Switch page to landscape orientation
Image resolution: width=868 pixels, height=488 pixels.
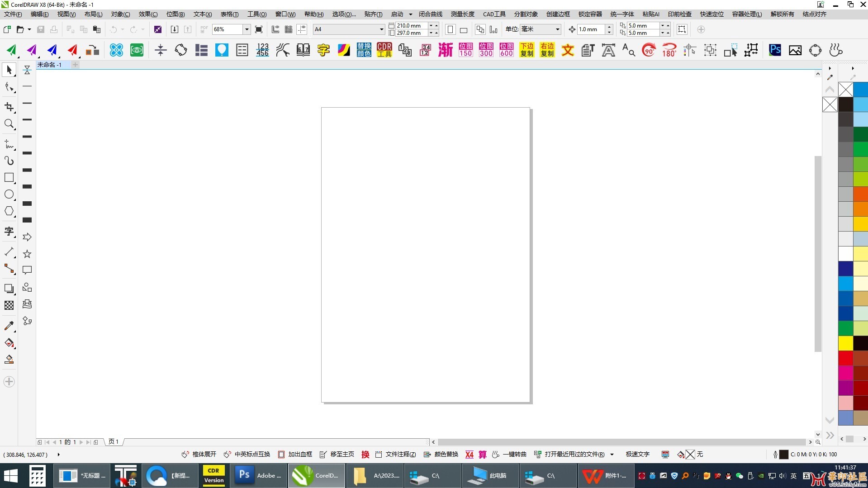464,30
